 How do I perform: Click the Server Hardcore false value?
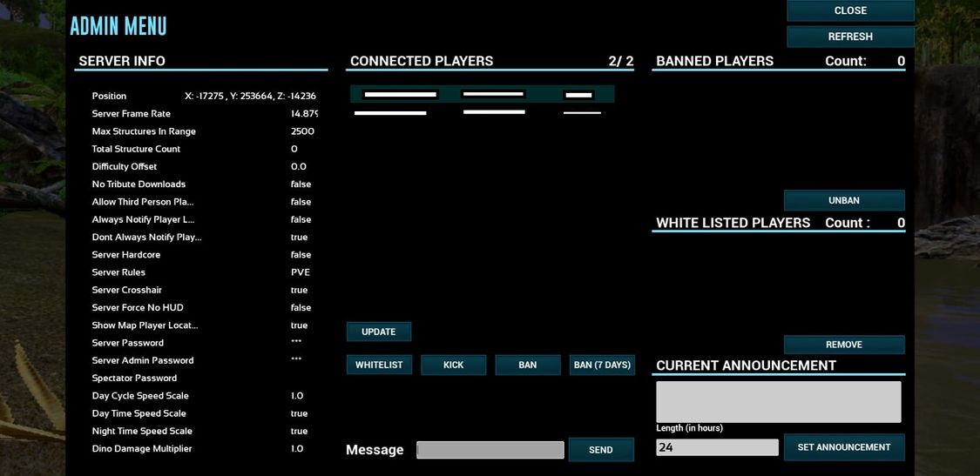(x=301, y=255)
